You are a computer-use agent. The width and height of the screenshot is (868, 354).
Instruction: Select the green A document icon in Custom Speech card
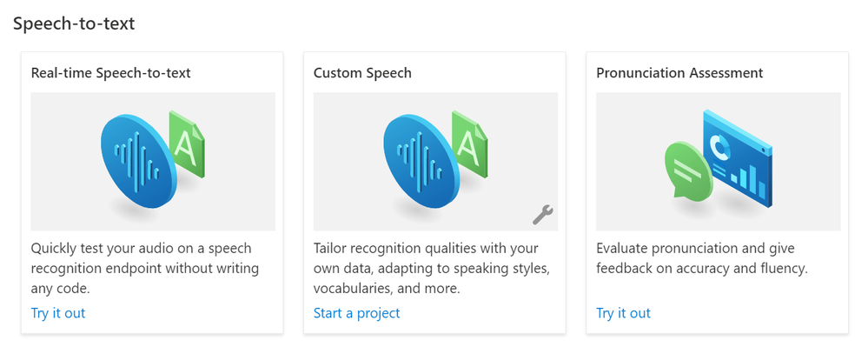[471, 144]
